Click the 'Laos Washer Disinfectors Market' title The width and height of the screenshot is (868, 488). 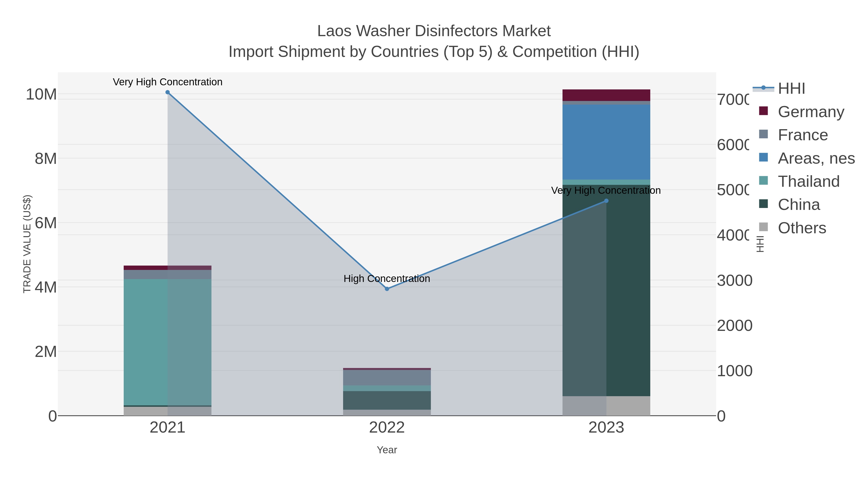click(x=434, y=31)
